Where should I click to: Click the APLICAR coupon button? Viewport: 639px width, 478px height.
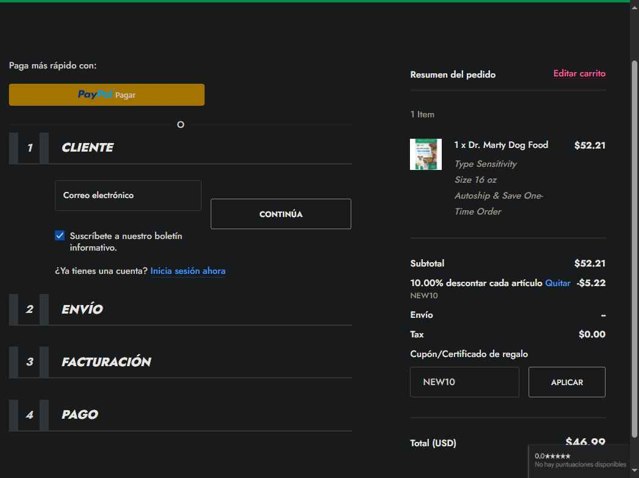coord(567,382)
